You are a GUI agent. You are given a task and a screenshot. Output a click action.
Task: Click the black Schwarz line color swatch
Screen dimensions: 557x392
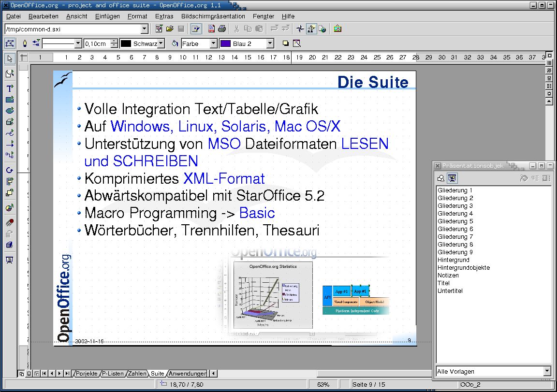pos(126,44)
